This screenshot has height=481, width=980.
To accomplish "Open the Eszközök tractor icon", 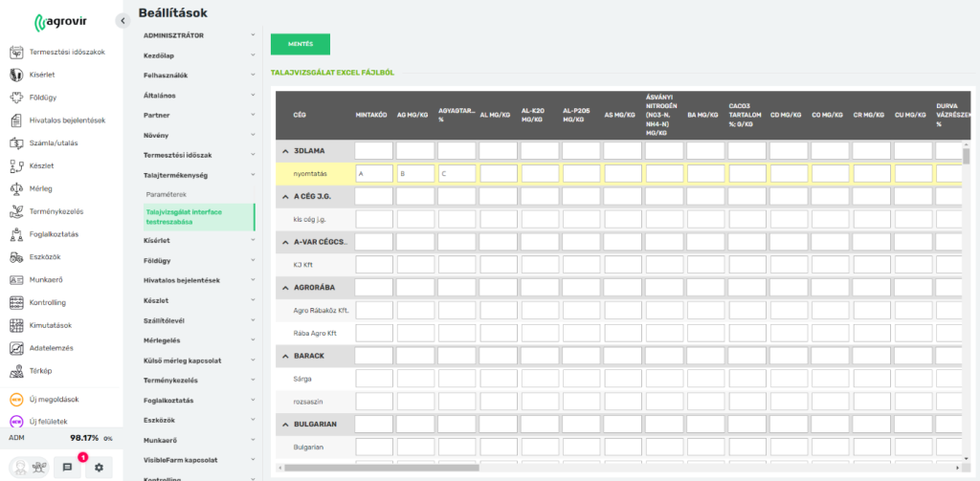I will 16,257.
